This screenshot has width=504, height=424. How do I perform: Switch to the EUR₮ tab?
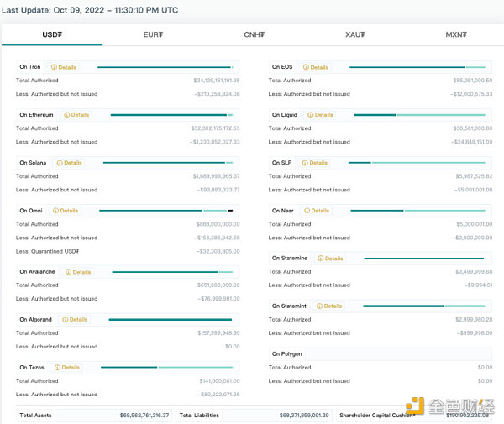[x=153, y=34]
